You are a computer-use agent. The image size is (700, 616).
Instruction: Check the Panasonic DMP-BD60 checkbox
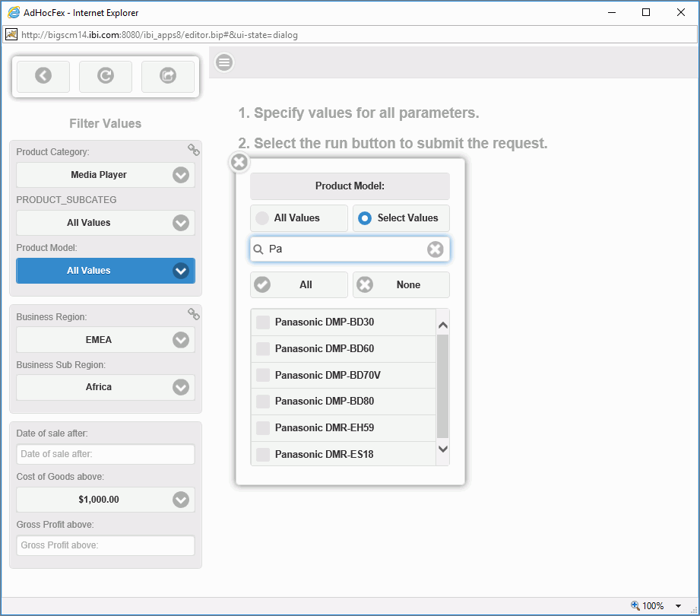[x=262, y=348]
